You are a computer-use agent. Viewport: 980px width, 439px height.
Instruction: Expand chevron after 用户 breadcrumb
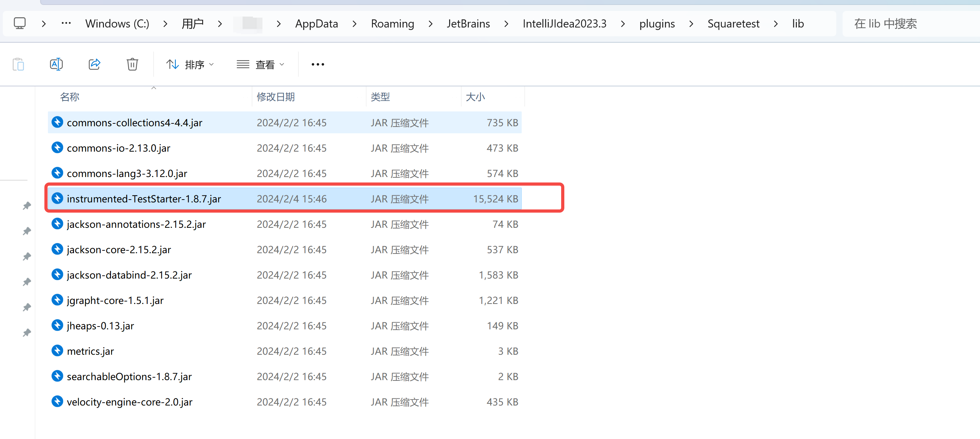point(220,24)
